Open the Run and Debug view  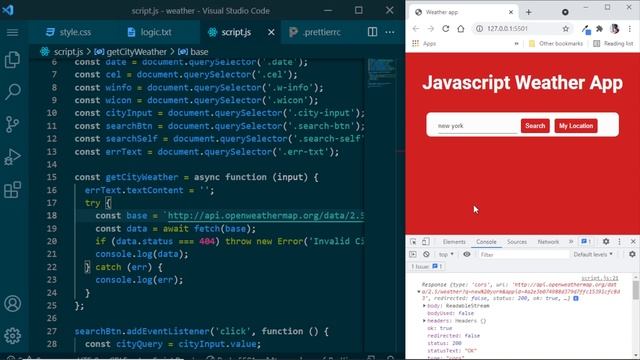pyautogui.click(x=12, y=157)
